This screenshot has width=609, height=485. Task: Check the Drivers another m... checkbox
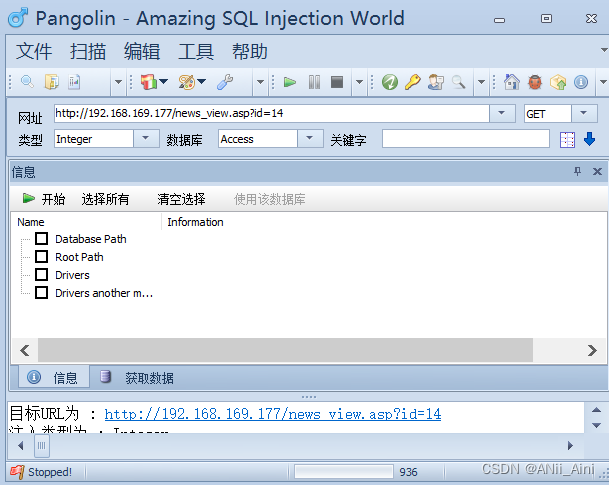click(42, 292)
